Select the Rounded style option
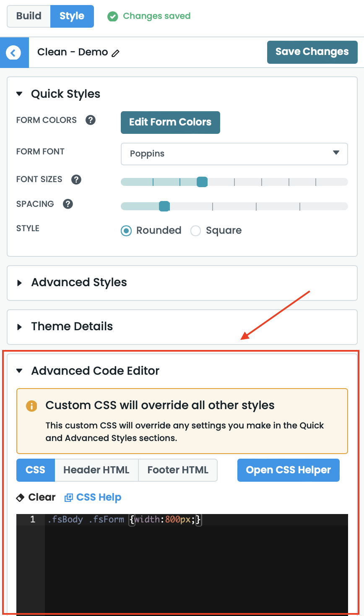The image size is (364, 616). point(126,231)
